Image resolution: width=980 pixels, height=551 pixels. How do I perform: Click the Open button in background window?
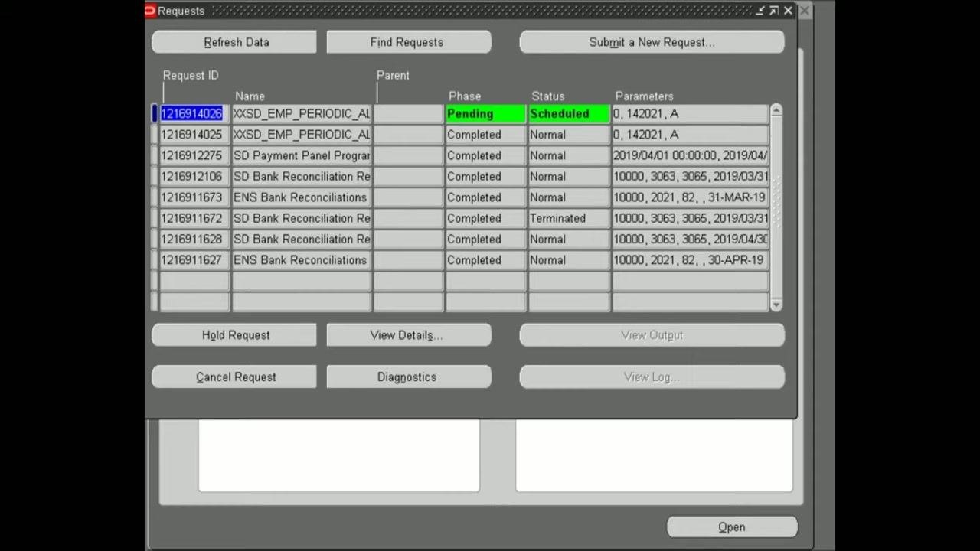click(732, 527)
